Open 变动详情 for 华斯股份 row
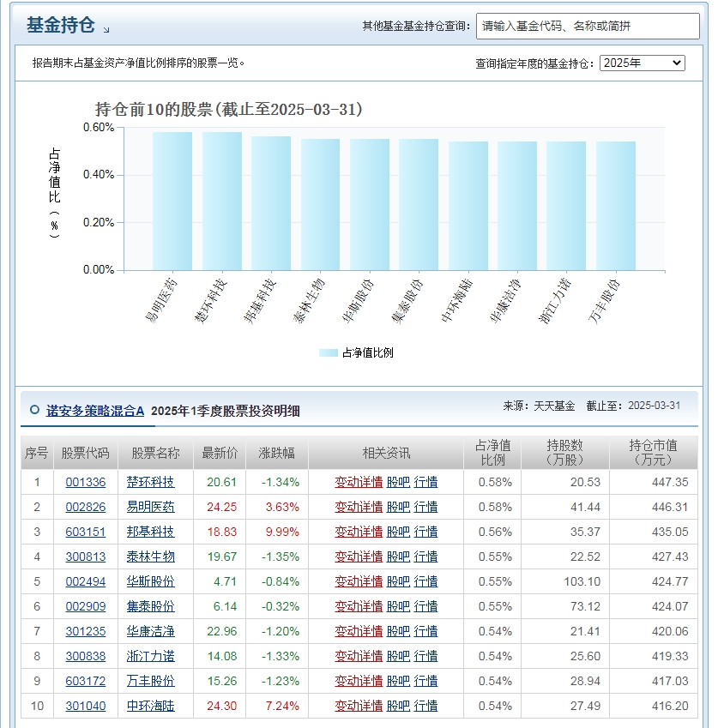Image resolution: width=718 pixels, height=728 pixels. (359, 581)
